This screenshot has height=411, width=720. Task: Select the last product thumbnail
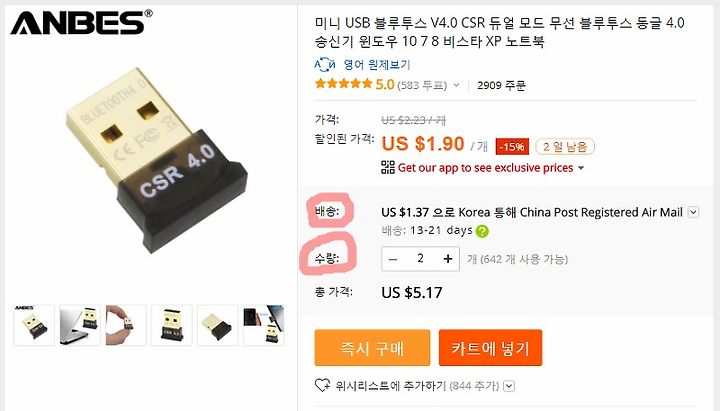click(x=264, y=325)
